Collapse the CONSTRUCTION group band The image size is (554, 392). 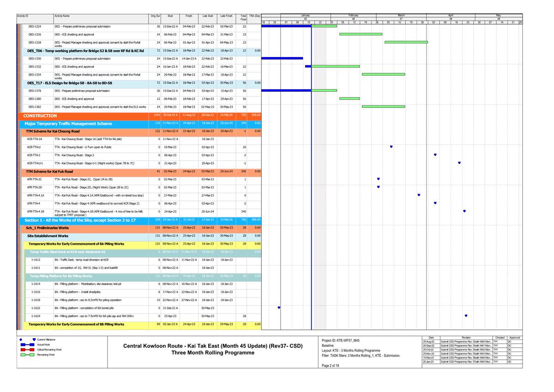point(40,116)
